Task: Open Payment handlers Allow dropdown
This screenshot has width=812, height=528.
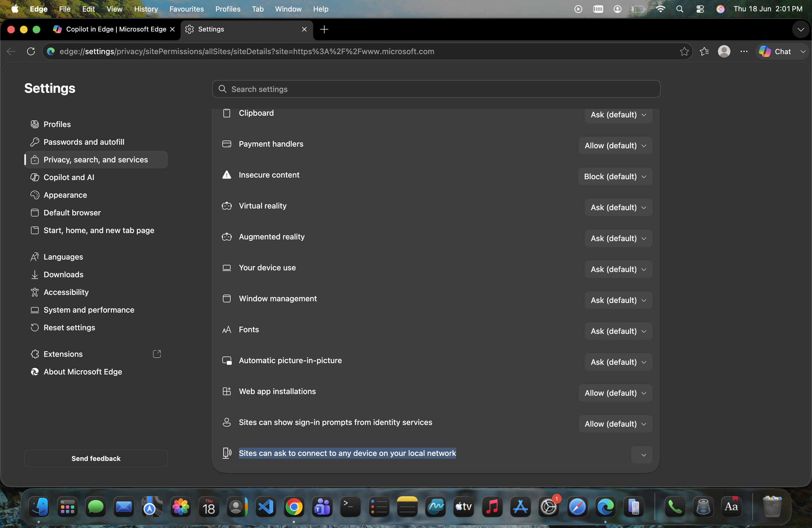Action: pyautogui.click(x=615, y=146)
